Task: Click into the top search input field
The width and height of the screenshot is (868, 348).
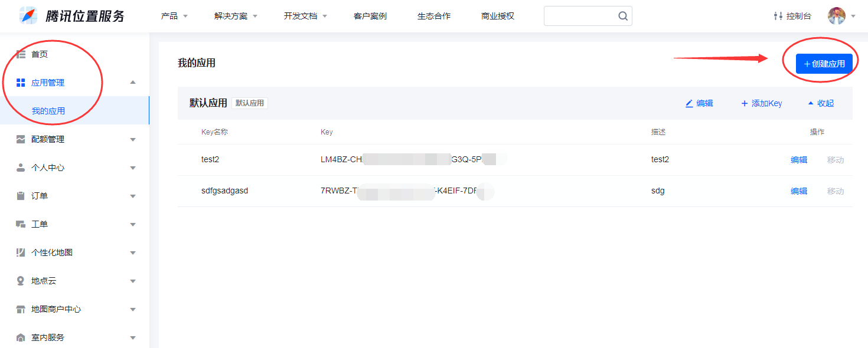Action: tap(580, 16)
